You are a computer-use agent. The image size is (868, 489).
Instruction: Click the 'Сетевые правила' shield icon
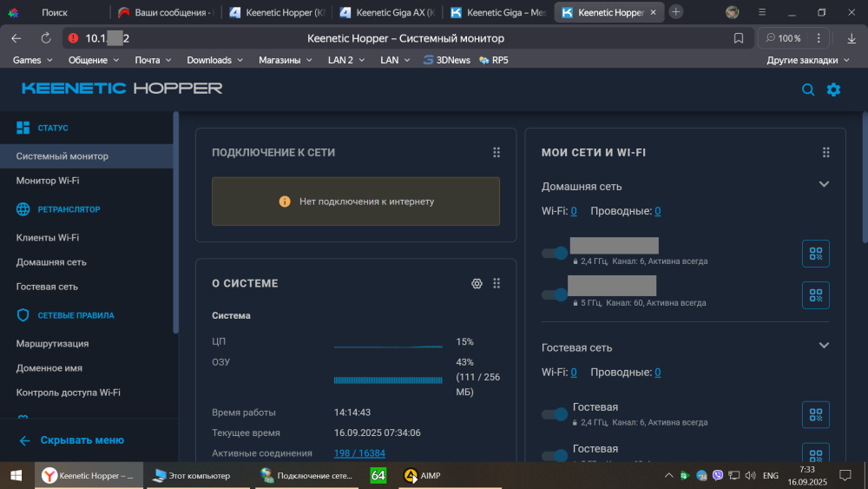(23, 315)
